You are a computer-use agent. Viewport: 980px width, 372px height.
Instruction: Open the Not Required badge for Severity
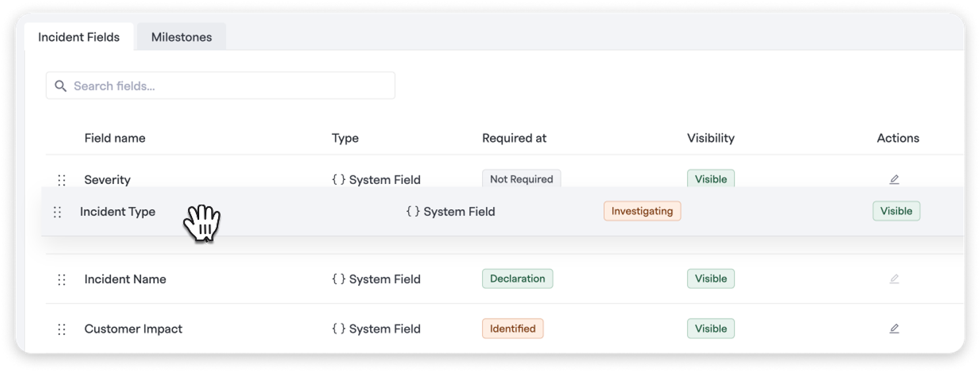[522, 179]
